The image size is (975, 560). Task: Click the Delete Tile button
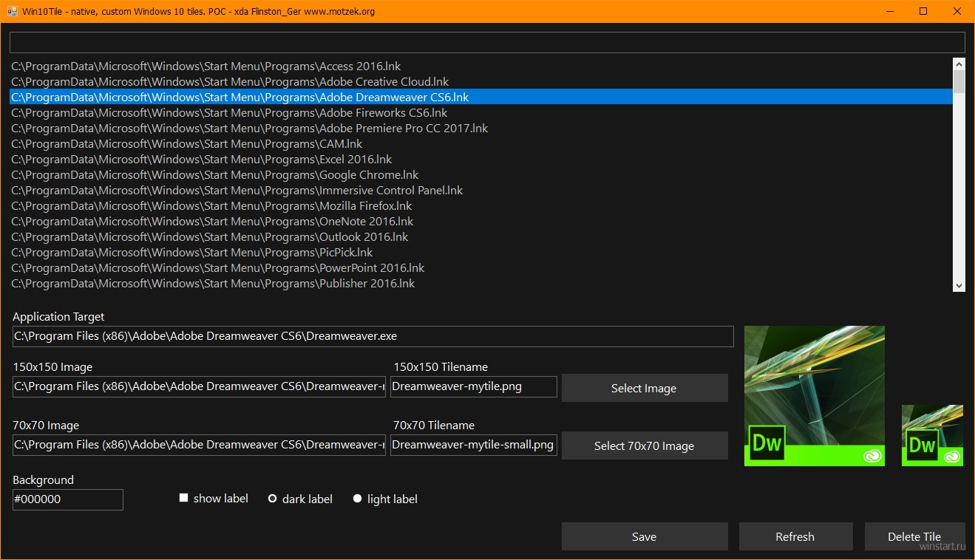coord(914,536)
